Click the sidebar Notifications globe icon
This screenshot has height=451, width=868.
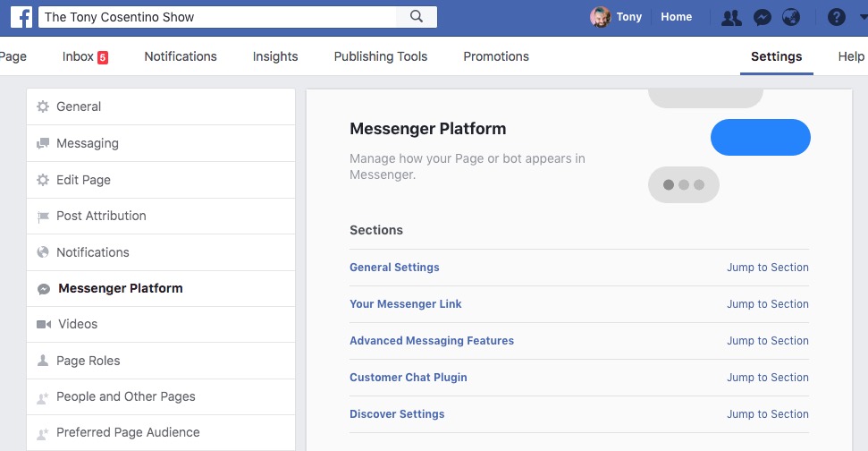[43, 252]
